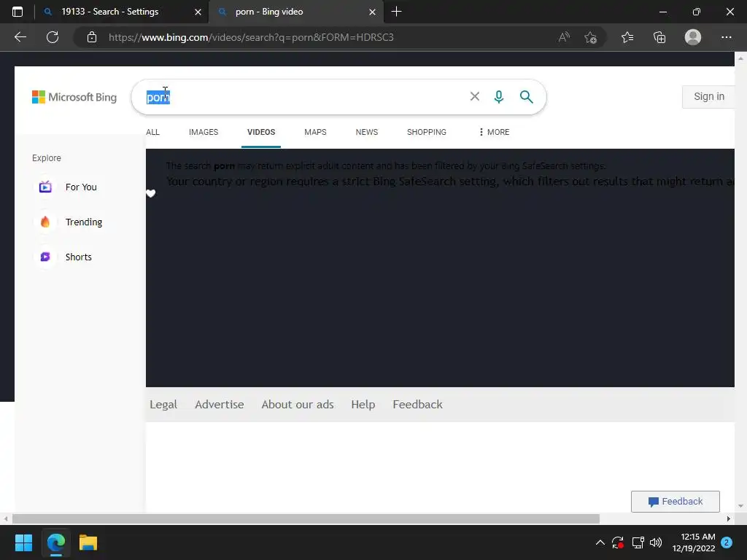
Task: Open the footer Feedback link
Action: [417, 404]
